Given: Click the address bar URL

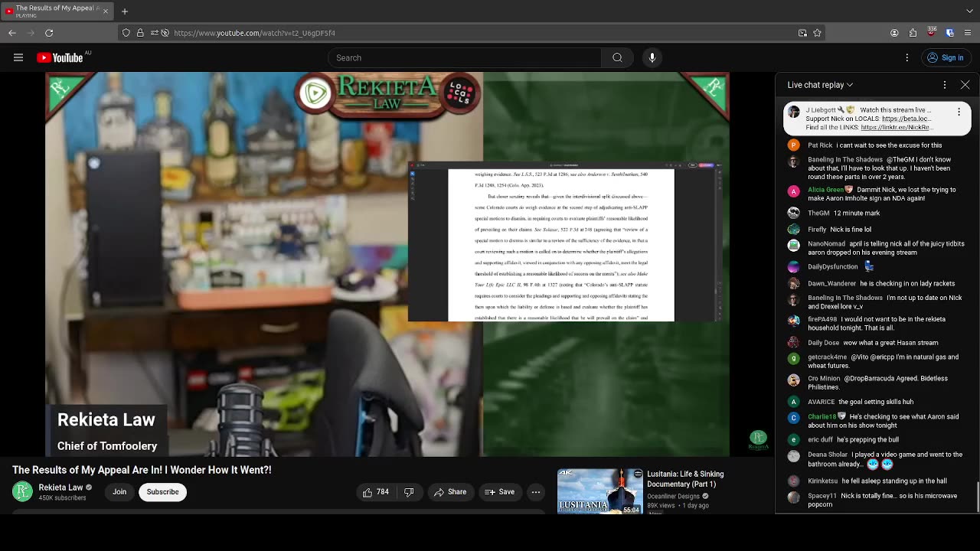Looking at the screenshot, I should 254,33.
